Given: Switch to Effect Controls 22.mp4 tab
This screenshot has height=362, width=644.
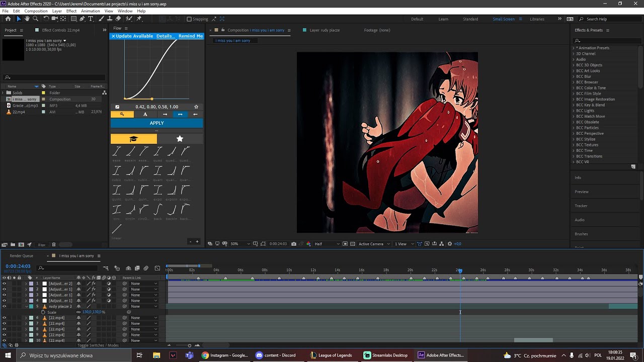Looking at the screenshot, I should pos(61,30).
